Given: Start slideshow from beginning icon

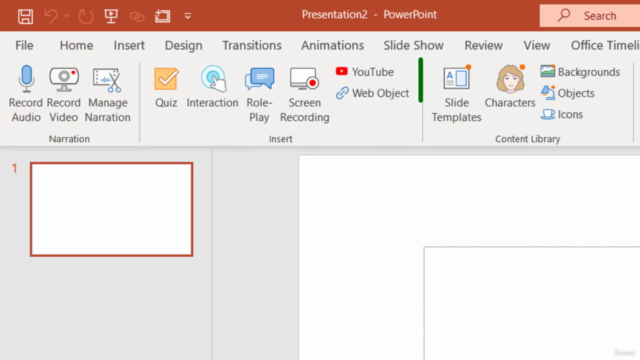Looking at the screenshot, I should (x=111, y=16).
